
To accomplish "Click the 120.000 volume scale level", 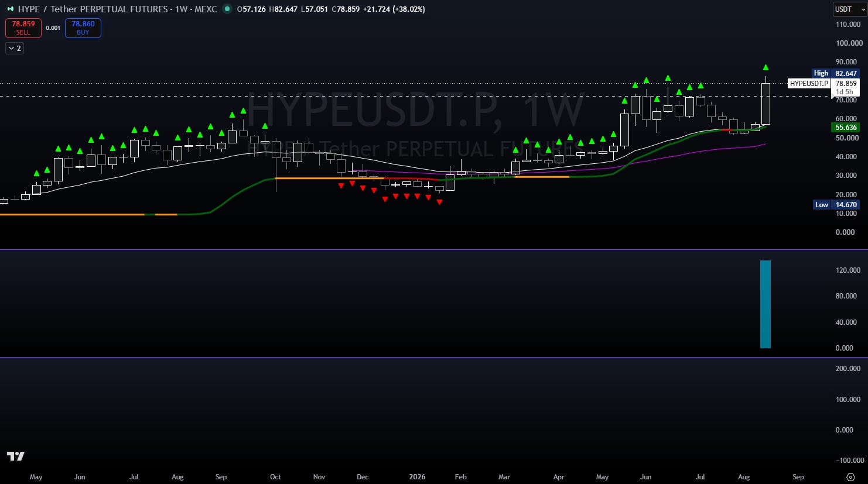I will click(849, 270).
